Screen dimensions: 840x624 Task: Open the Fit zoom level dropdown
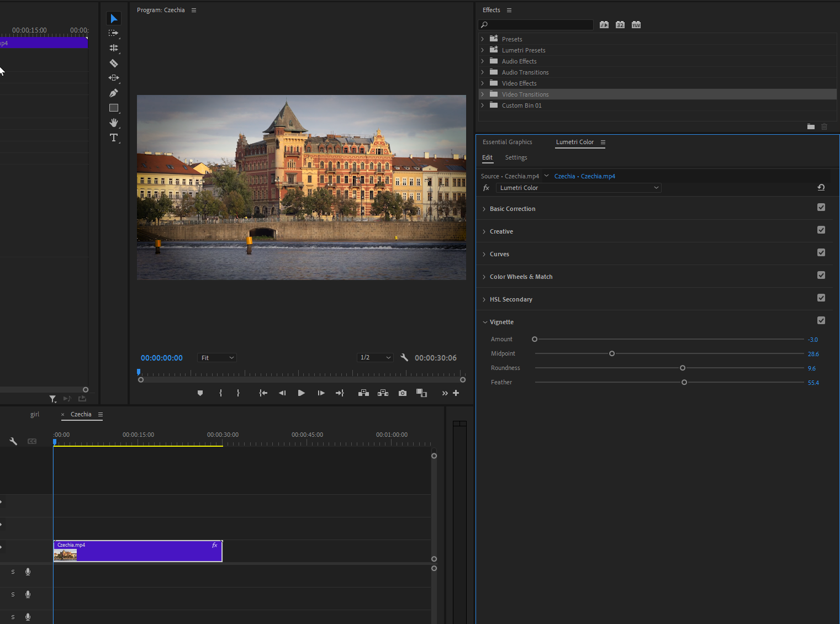pyautogui.click(x=217, y=358)
